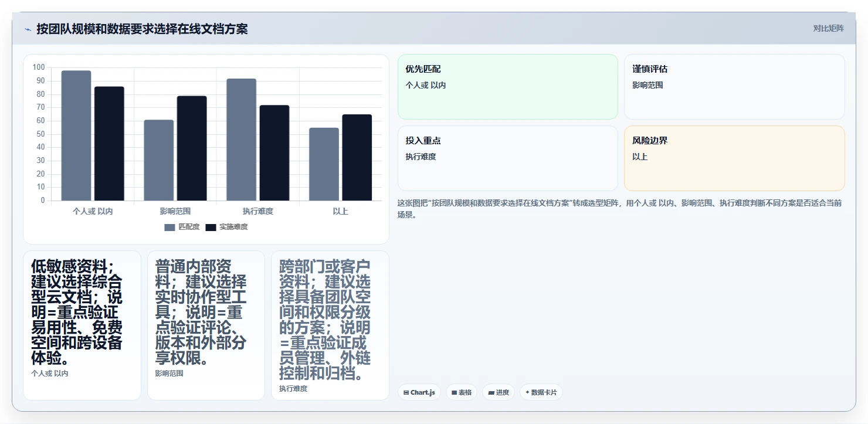
Task: Click the 表格 chip
Action: click(462, 392)
